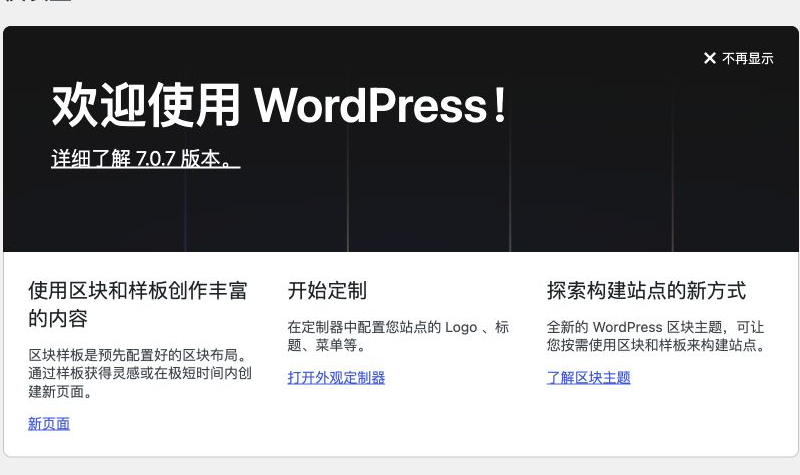The image size is (800, 475).
Task: Click heading 使用区块和样板创作丰富的内容
Action: [x=138, y=304]
